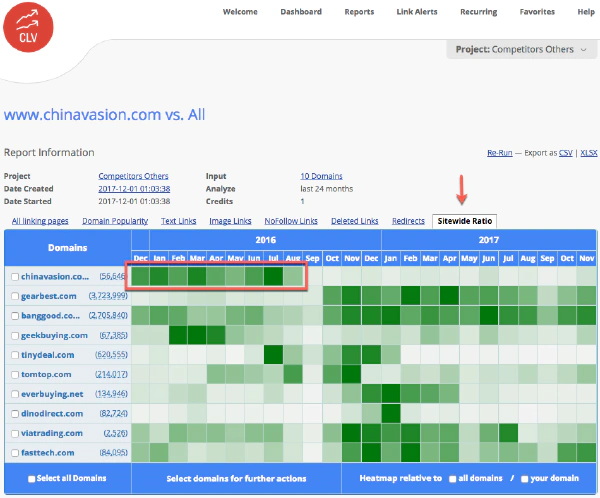600x498 pixels.
Task: Set heatmap relative to your domain
Action: click(525, 478)
